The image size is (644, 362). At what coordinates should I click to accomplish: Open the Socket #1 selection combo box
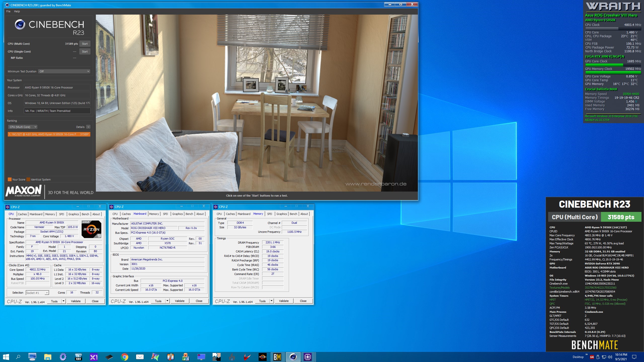pyautogui.click(x=37, y=293)
